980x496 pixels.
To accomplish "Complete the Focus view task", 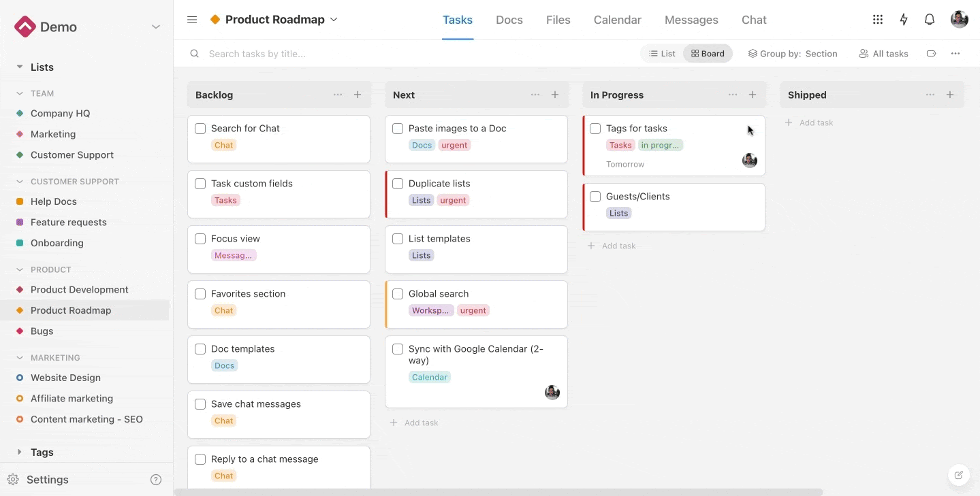I will tap(200, 238).
